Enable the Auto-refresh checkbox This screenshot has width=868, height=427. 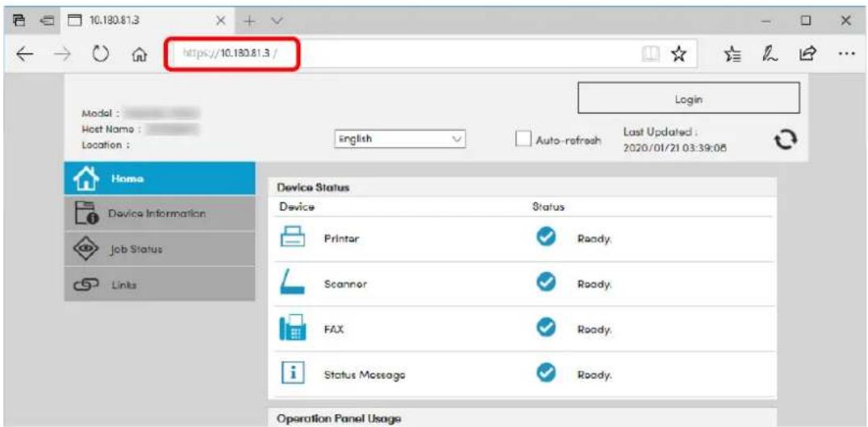coord(523,140)
